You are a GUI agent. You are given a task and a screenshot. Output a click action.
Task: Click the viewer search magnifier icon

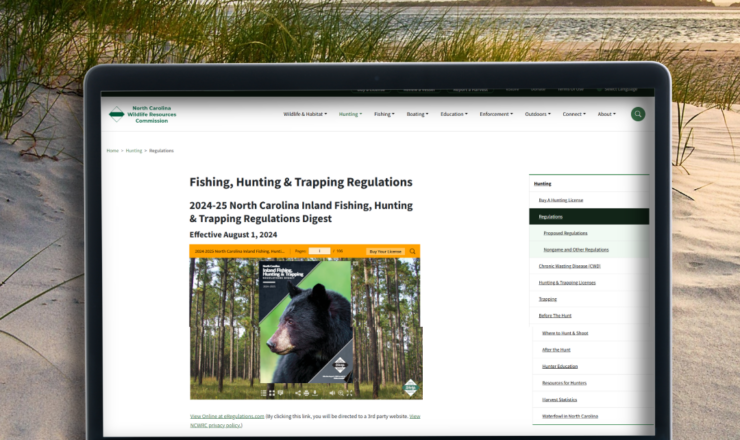click(412, 251)
